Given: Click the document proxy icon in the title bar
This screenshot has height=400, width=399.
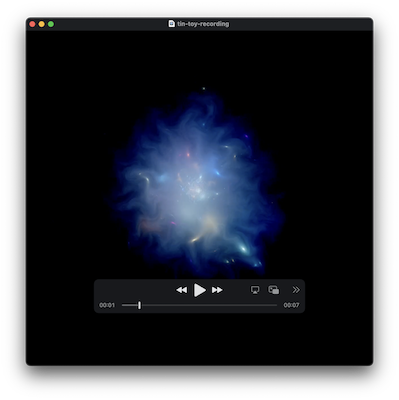Looking at the screenshot, I should coord(172,24).
